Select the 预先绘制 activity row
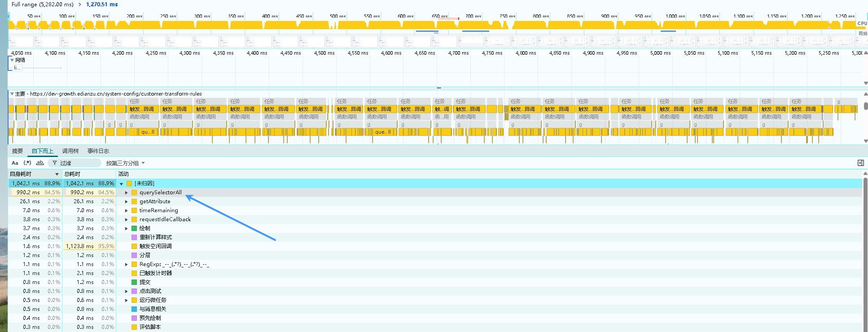Image resolution: width=868 pixels, height=332 pixels. pos(435,318)
